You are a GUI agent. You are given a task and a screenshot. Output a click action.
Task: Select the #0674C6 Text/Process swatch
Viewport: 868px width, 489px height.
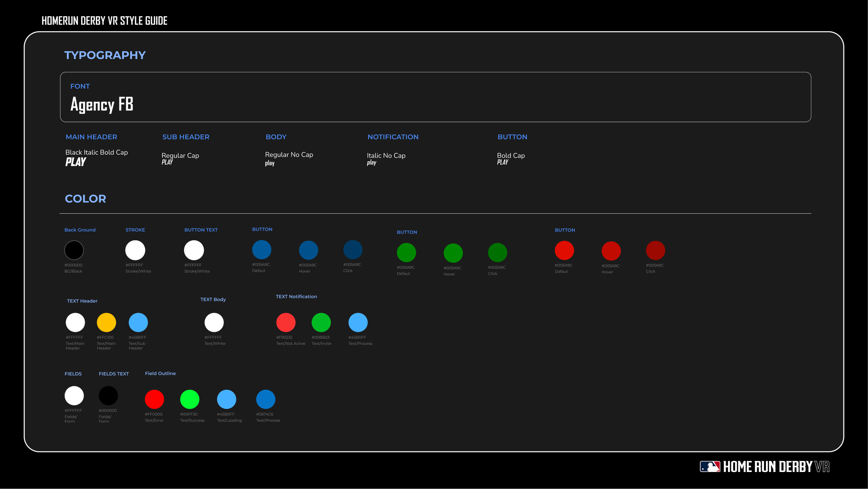click(266, 399)
